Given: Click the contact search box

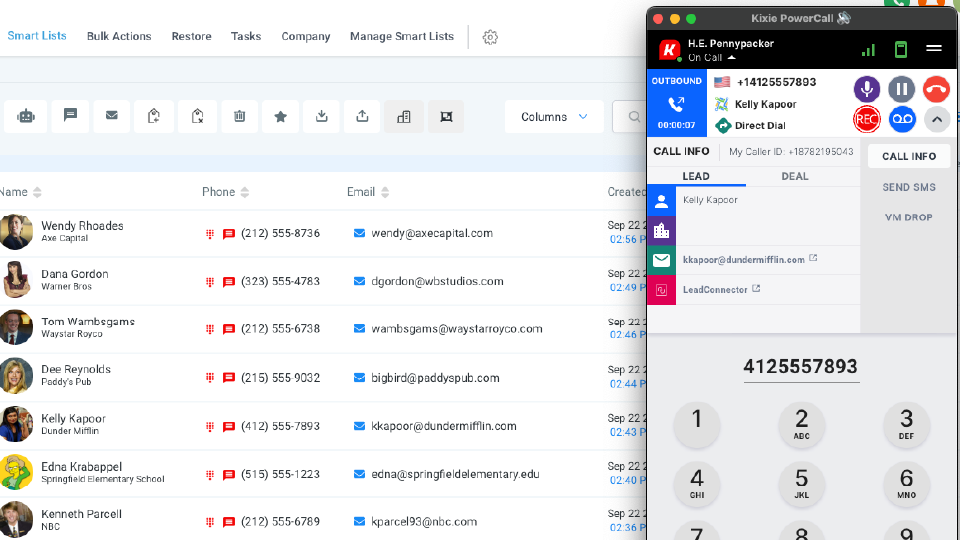Looking at the screenshot, I should tap(629, 116).
